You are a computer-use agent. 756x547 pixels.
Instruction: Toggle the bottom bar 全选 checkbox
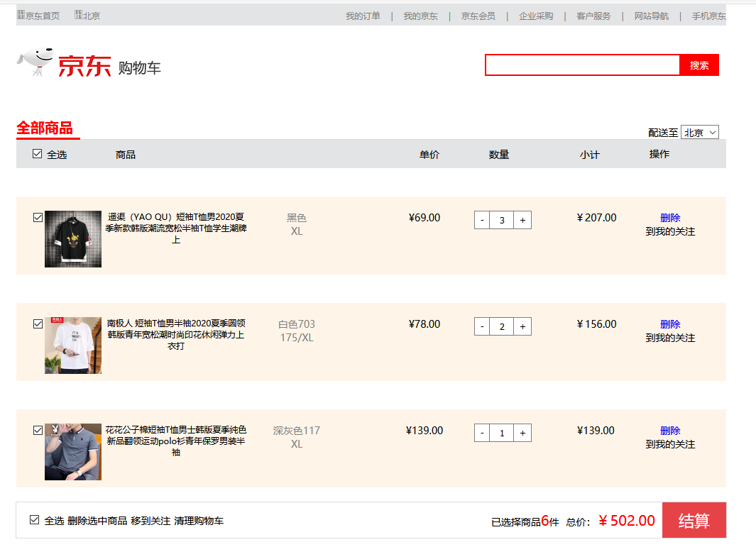point(34,519)
